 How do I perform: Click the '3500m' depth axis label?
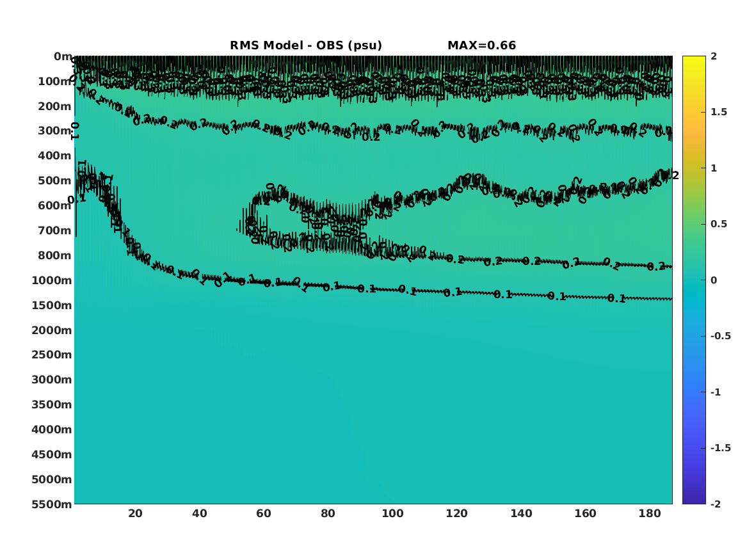[52, 404]
